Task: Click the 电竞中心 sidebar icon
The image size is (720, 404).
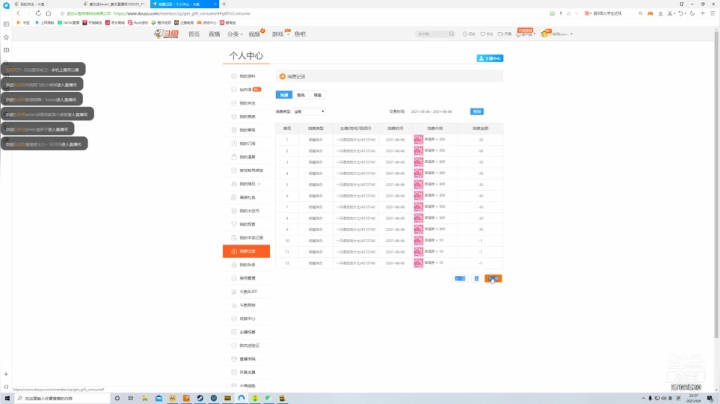Action: (234, 318)
